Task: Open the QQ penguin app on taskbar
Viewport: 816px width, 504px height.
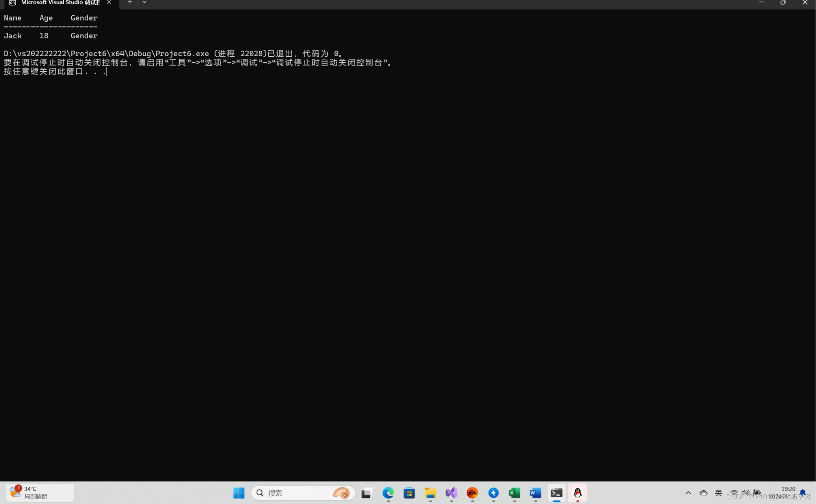Action: click(578, 493)
